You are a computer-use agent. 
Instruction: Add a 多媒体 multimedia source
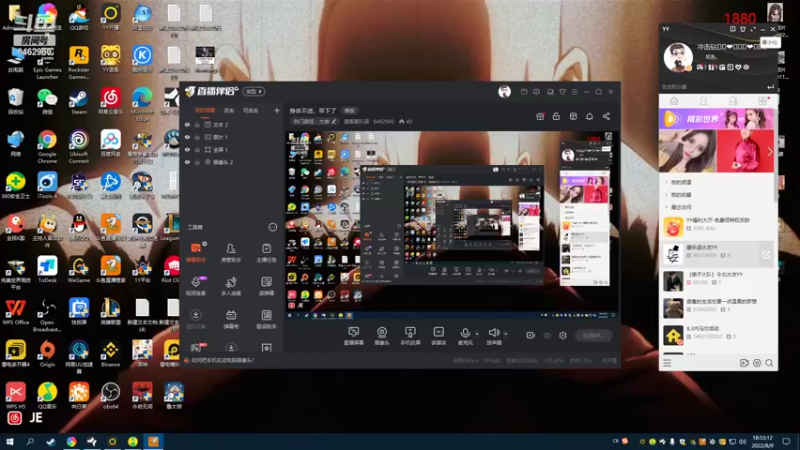click(x=438, y=336)
